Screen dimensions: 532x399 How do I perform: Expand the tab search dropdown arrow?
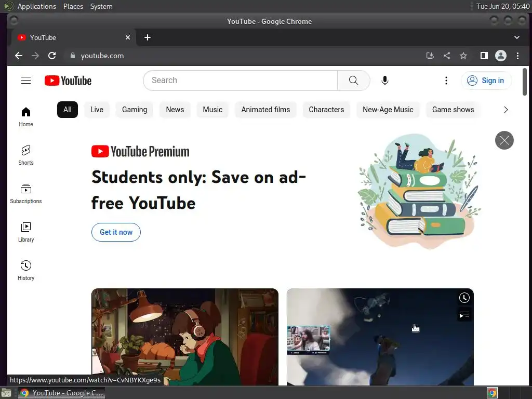(517, 37)
